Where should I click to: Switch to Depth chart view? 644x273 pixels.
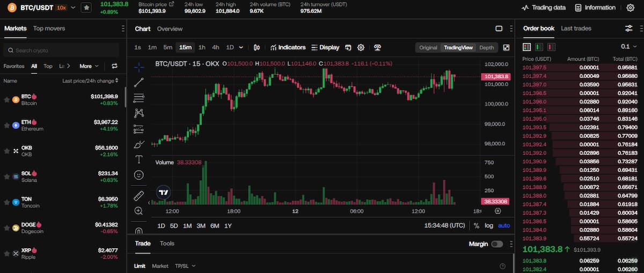(x=486, y=47)
